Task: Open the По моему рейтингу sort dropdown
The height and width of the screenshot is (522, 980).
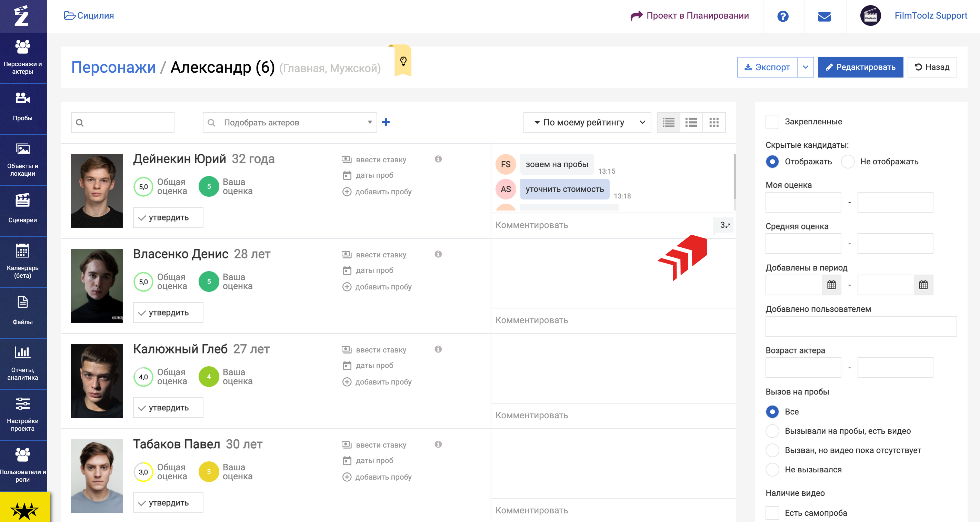Action: coord(587,122)
